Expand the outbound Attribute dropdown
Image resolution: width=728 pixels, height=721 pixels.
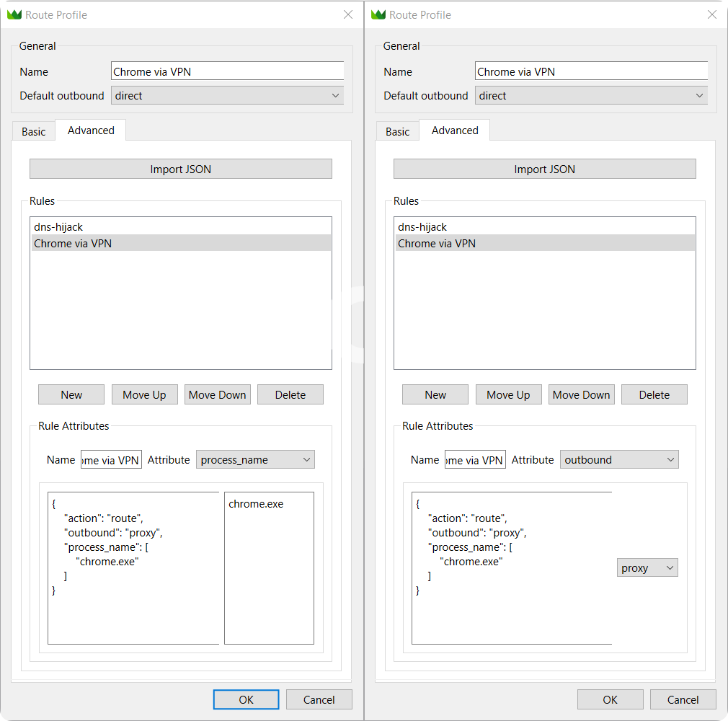point(619,460)
